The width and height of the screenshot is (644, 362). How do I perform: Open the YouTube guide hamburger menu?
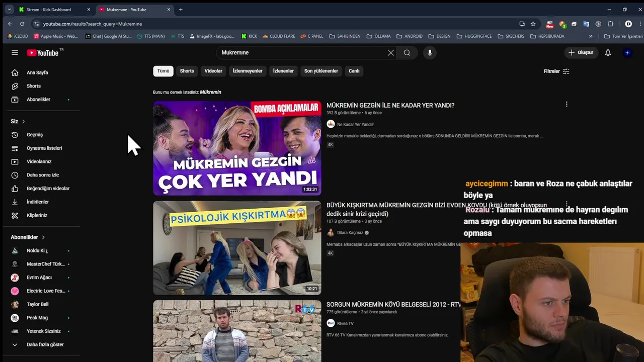[15, 53]
